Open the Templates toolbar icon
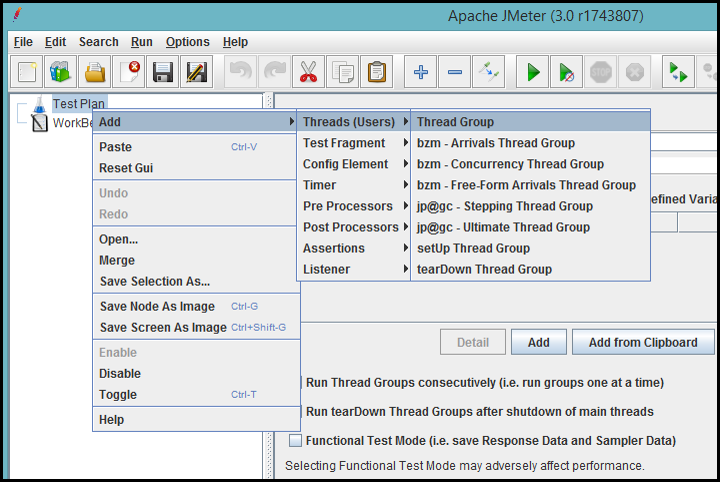720x482 pixels. (x=60, y=72)
